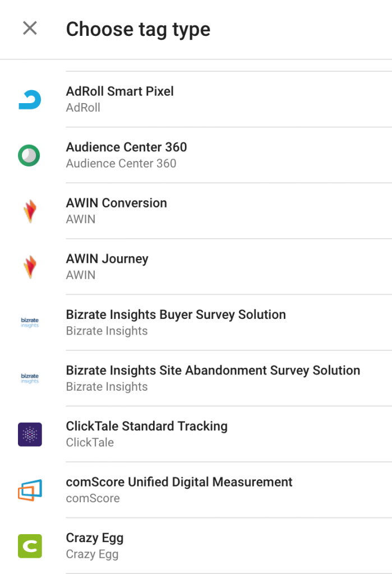The width and height of the screenshot is (392, 574).
Task: Click the Crazy Egg green icon
Action: (x=30, y=546)
